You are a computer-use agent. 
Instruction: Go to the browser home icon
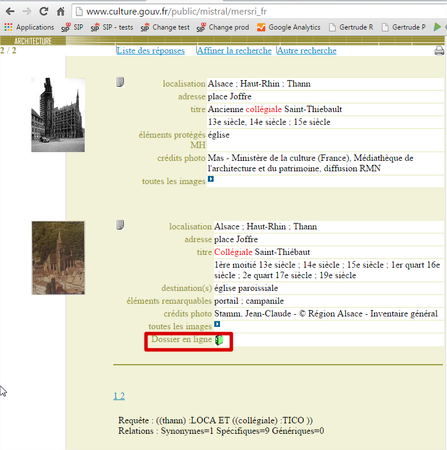[x=60, y=12]
